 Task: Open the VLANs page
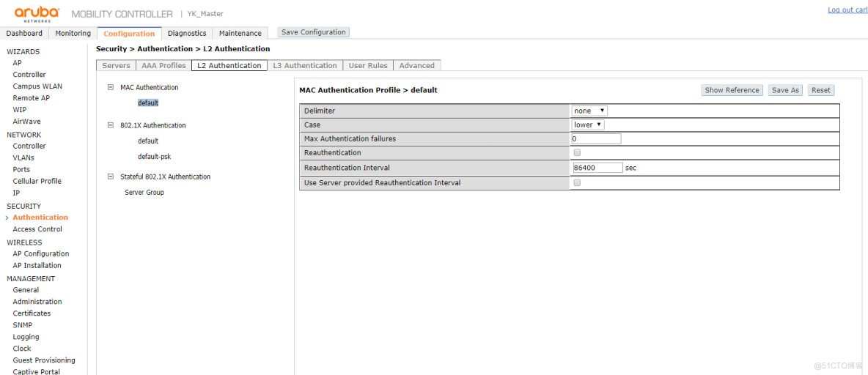23,157
